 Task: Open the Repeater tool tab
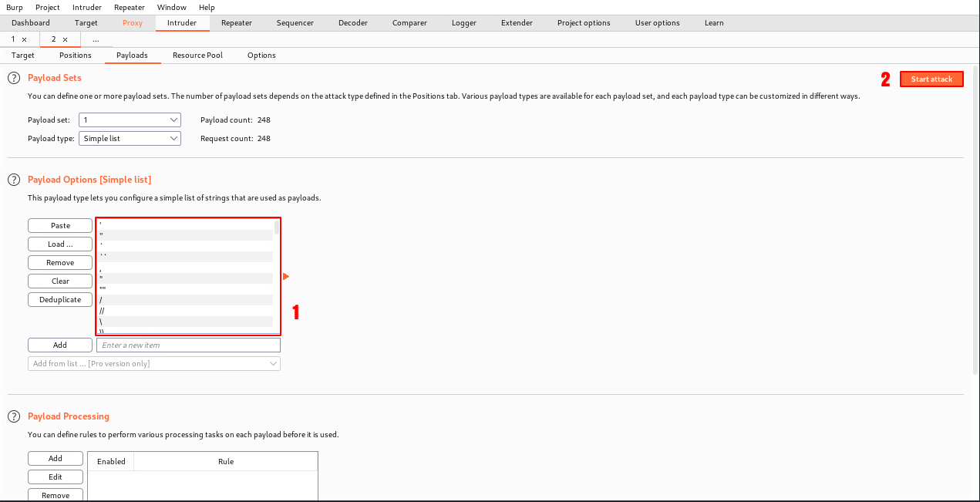[x=237, y=23]
